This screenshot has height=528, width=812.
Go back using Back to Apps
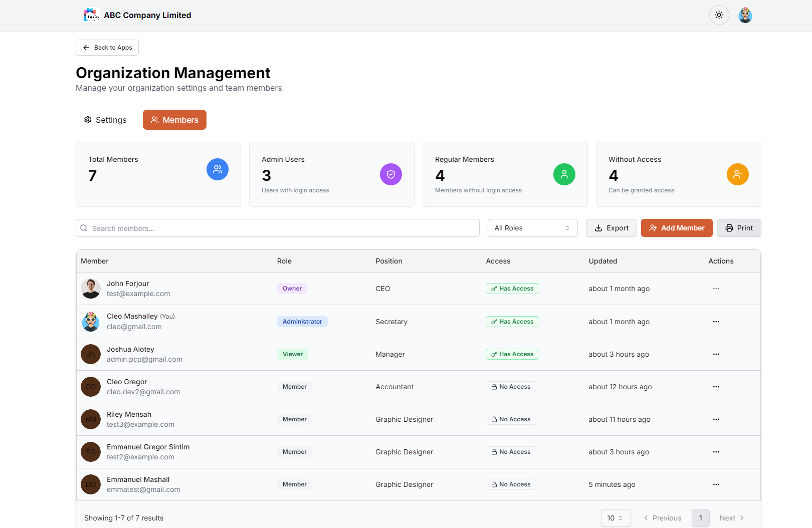coord(107,48)
